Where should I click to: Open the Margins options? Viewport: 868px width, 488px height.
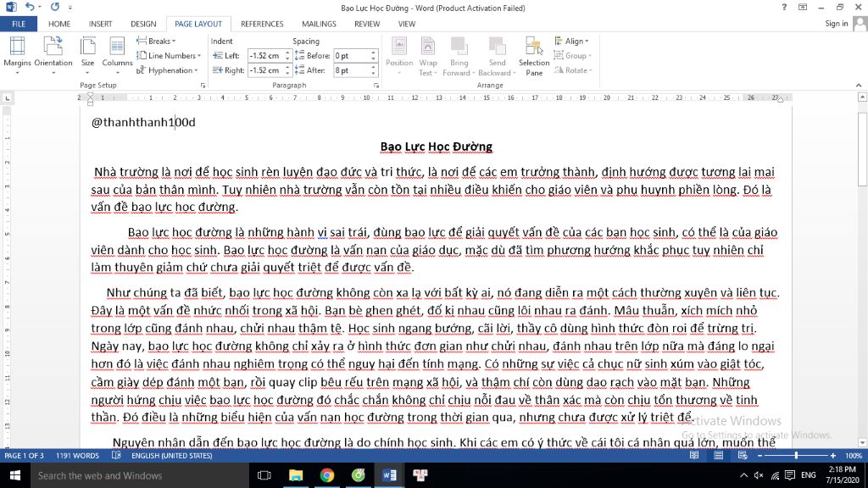[x=17, y=55]
